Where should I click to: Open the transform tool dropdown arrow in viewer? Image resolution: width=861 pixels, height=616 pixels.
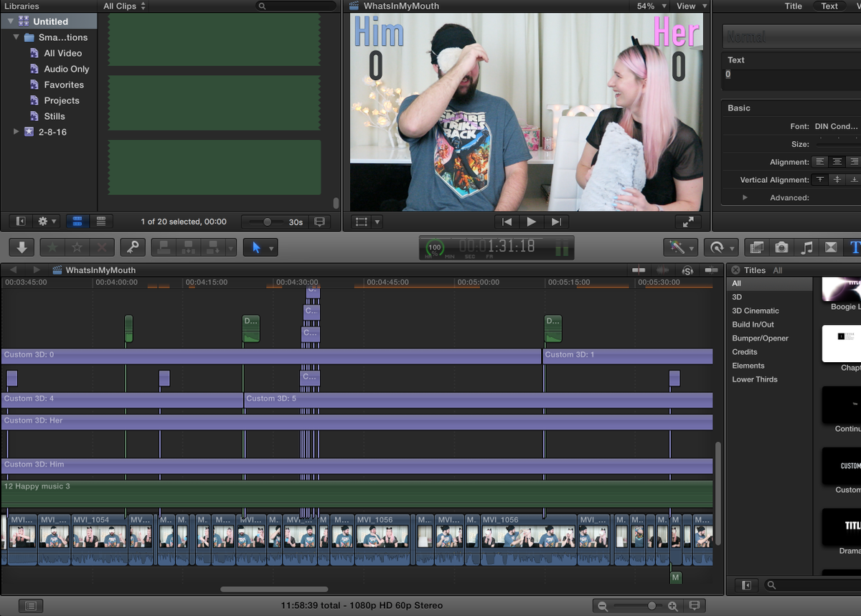coord(377,222)
